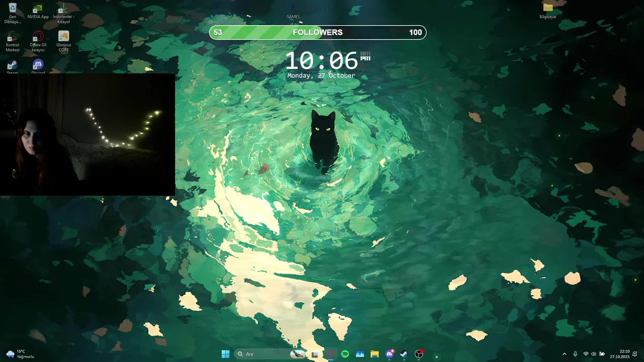Viewport: 644px width, 362px height.
Task: Open the weather widget showing 15°C Yağmurlu
Action: [20, 354]
